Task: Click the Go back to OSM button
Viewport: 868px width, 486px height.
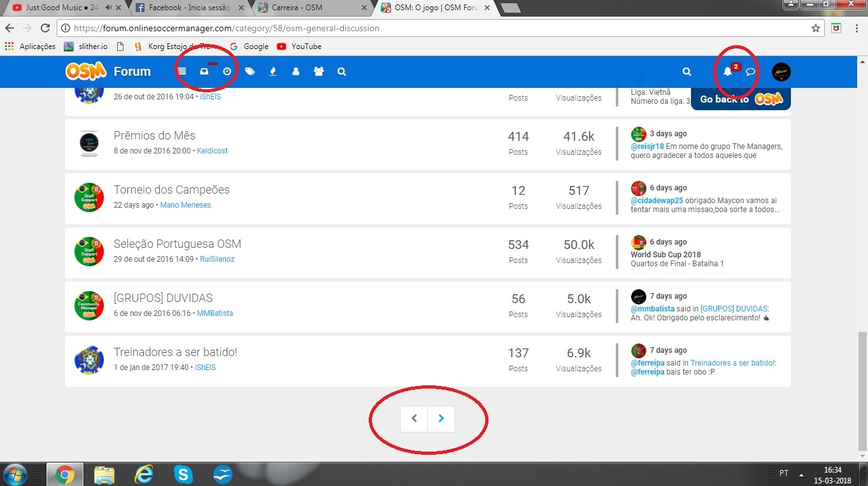Action: (741, 99)
